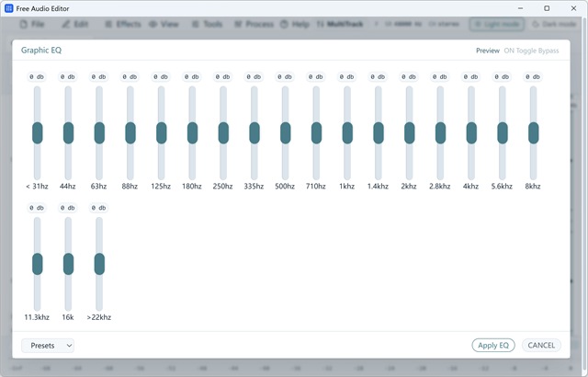Viewport: 588px width, 377px height.
Task: Click the 180hz slider handle
Action: 192,132
